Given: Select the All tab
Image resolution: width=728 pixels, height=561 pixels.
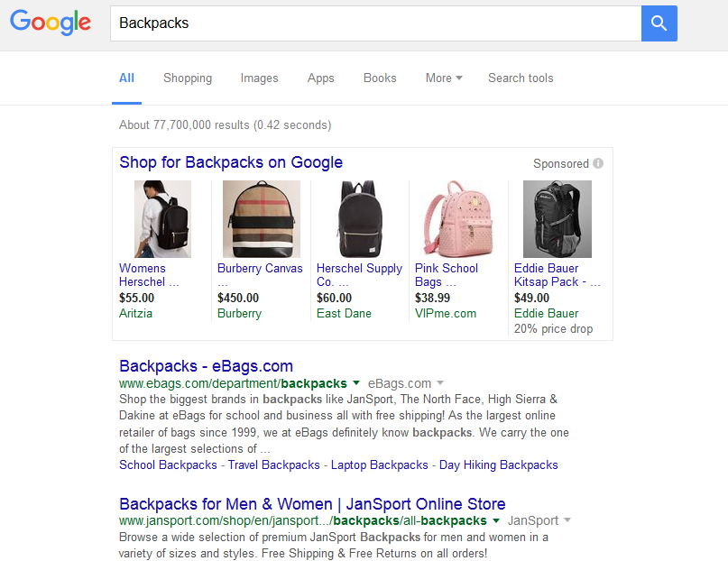Looking at the screenshot, I should click(x=127, y=78).
